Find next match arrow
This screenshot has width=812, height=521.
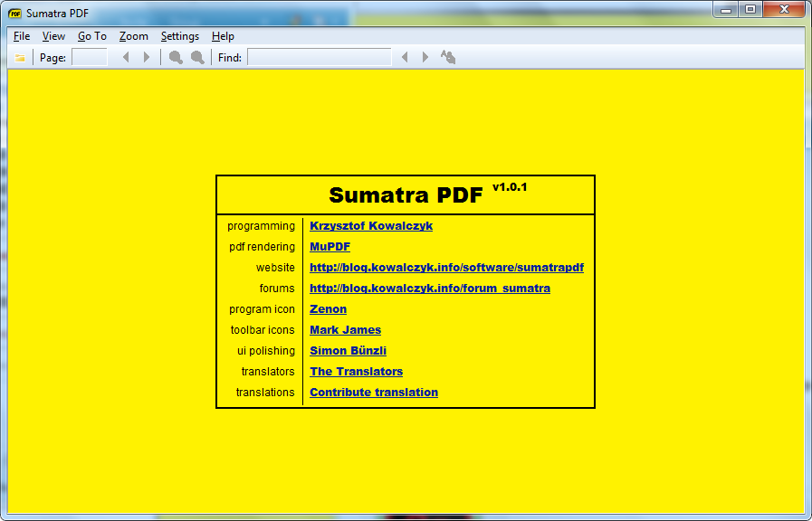coord(425,57)
